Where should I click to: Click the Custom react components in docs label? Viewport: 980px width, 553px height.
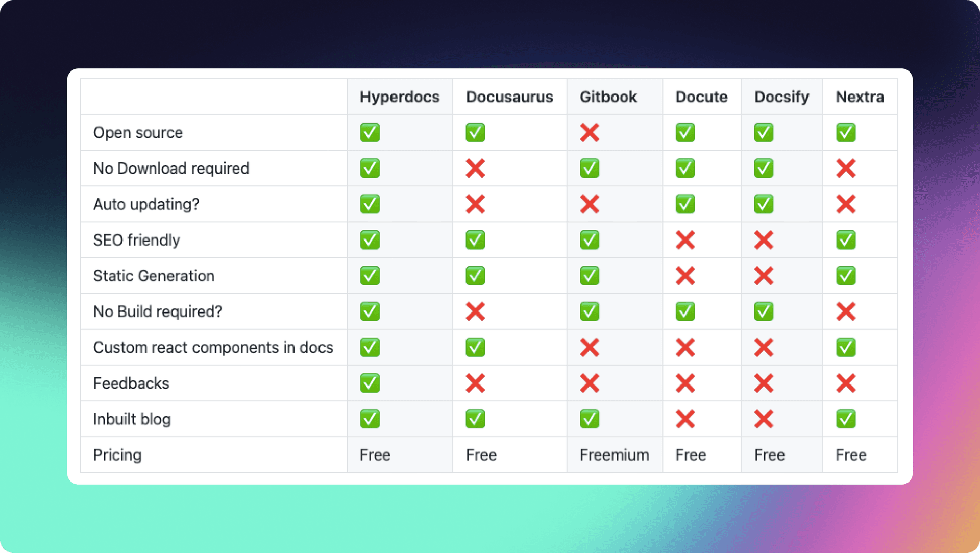coord(213,348)
